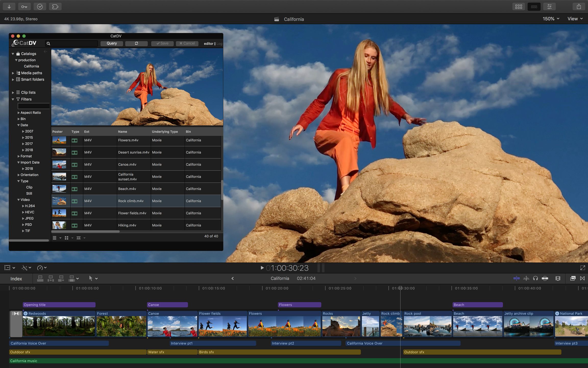Click the Save button in CatDV
Screen dimensions: 588x368
pos(162,43)
